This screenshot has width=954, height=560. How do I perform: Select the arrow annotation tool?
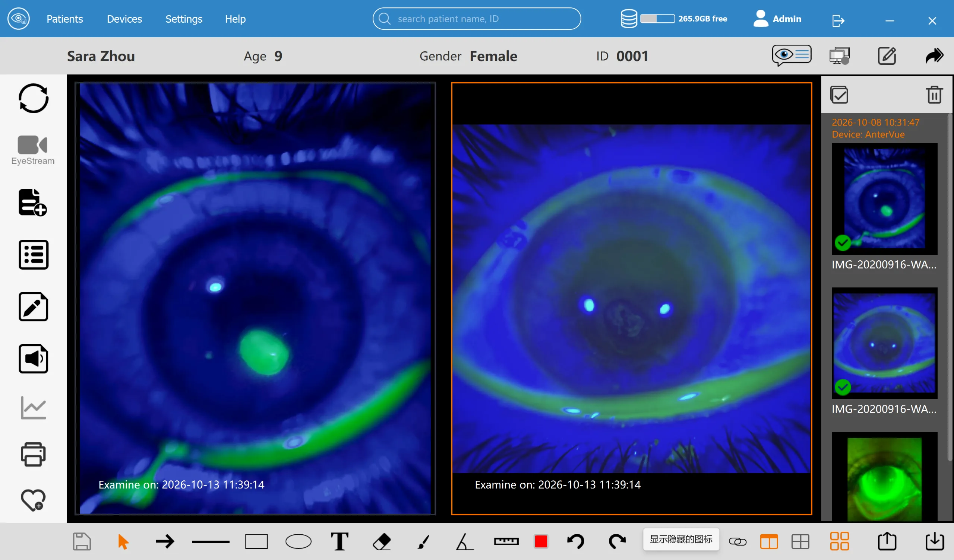click(x=165, y=541)
